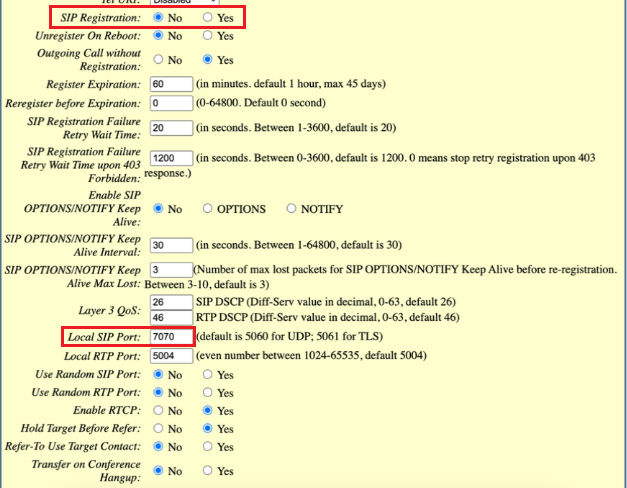Select Yes for SIP Registration
Image resolution: width=627 pixels, height=488 pixels.
207,17
